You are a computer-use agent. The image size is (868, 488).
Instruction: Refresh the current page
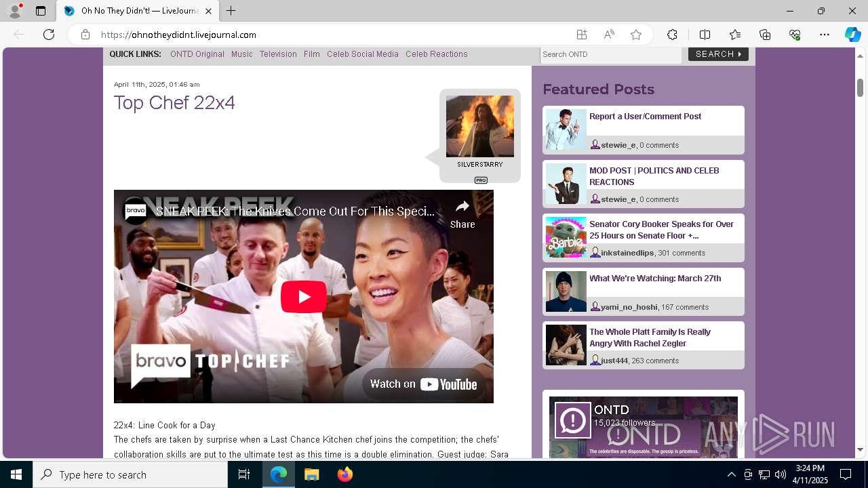tap(49, 35)
